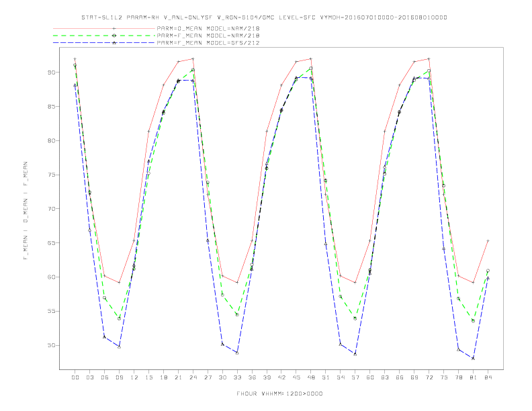Click y-axis tick label 55
The height and width of the screenshot is (411, 532).
click(52, 311)
